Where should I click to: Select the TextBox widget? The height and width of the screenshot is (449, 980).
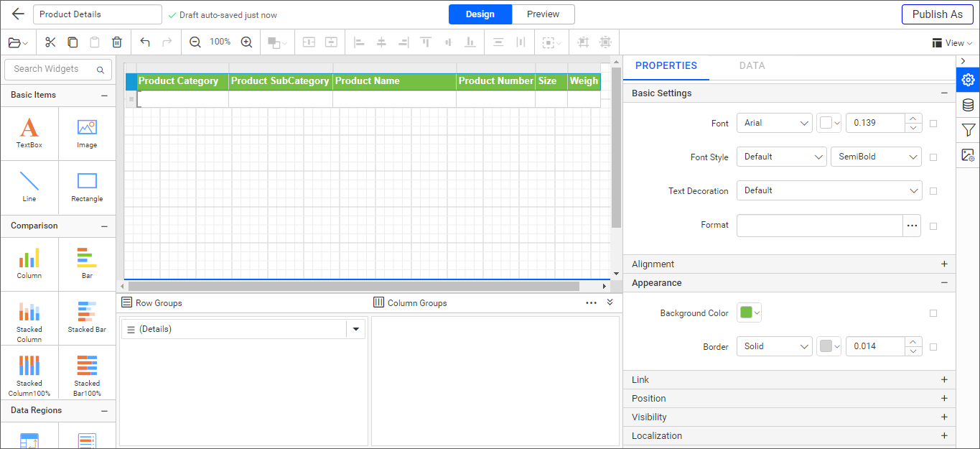tap(29, 134)
